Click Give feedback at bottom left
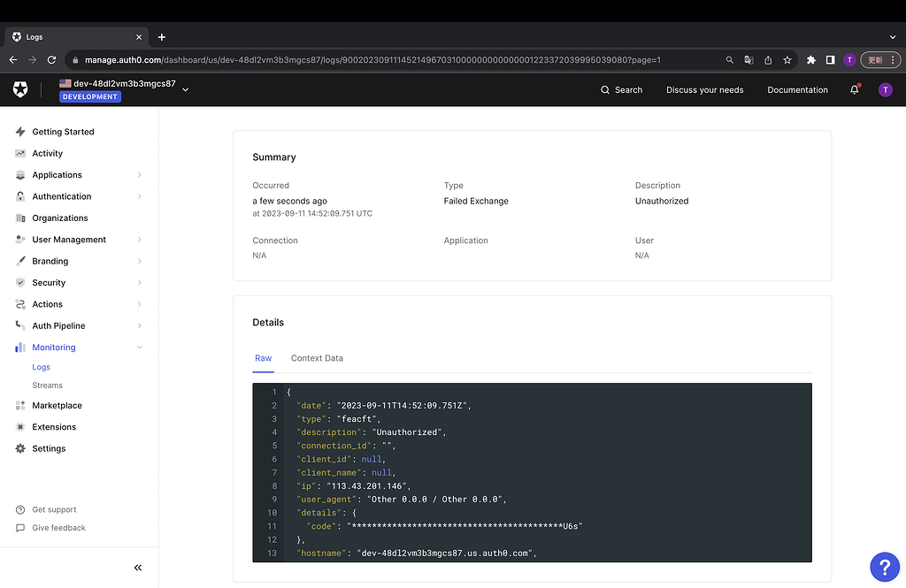Image resolution: width=906 pixels, height=588 pixels. click(x=58, y=528)
